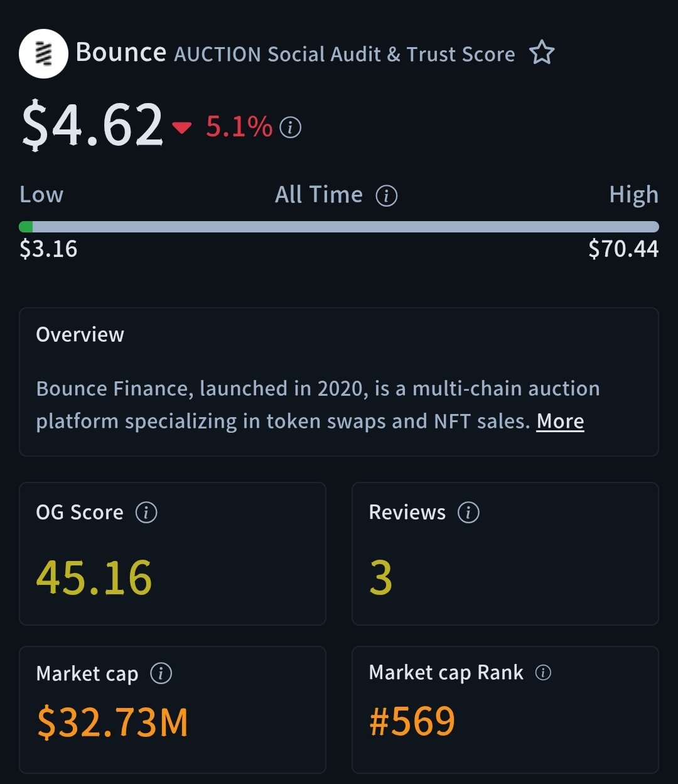Click the 45.16 OG Score value
678x784 pixels.
(x=94, y=578)
